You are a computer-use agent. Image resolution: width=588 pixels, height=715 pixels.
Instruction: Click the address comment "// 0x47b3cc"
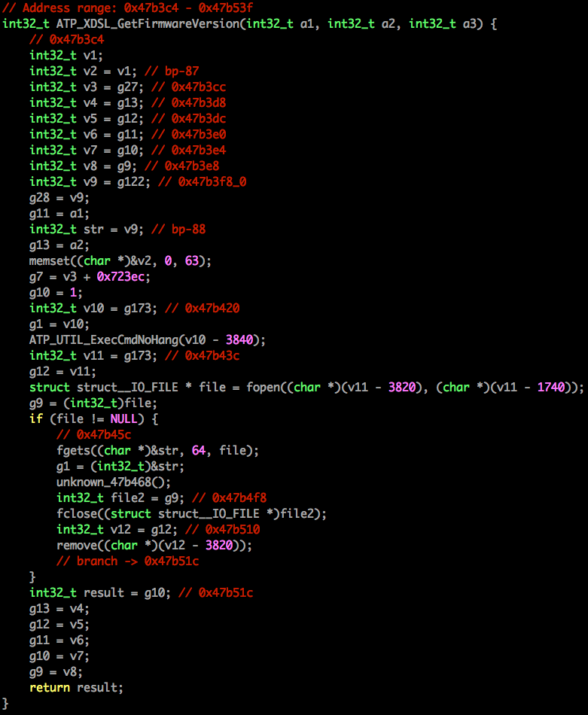tap(188, 87)
